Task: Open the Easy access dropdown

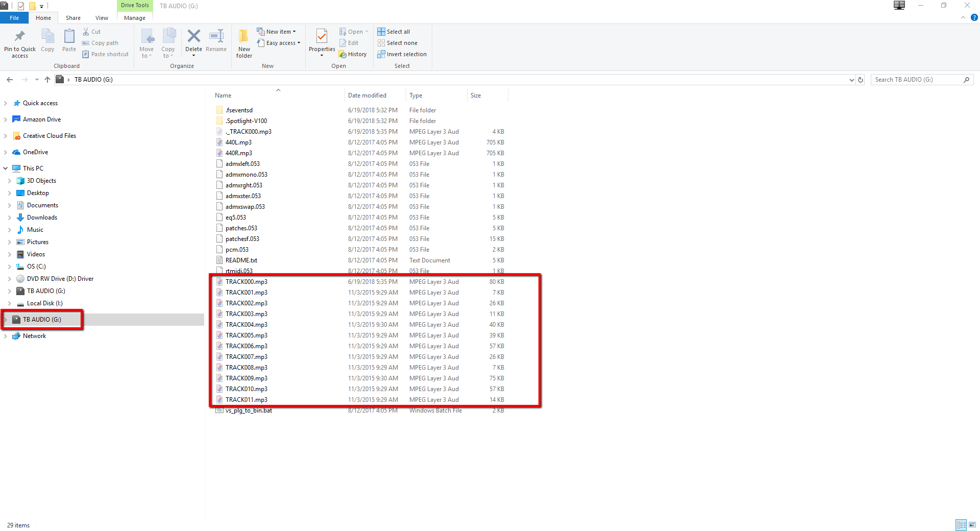Action: (x=279, y=43)
